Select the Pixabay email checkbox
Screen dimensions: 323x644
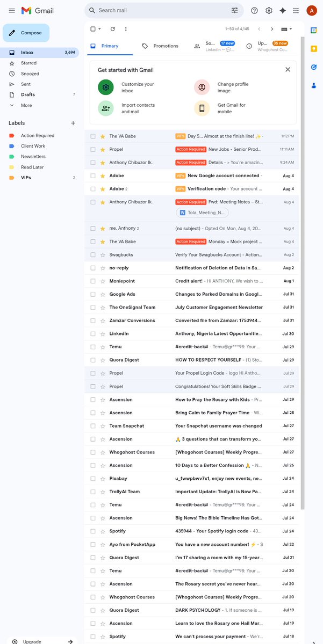pyautogui.click(x=93, y=479)
